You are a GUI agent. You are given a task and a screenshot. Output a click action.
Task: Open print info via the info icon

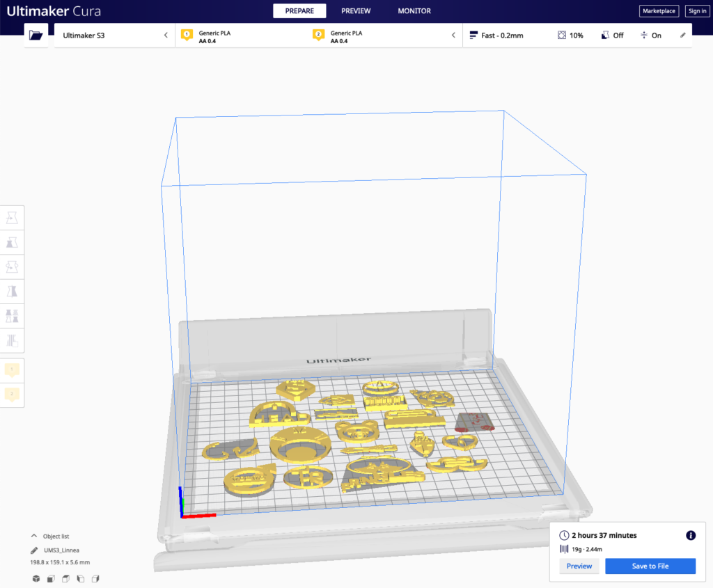(x=691, y=535)
